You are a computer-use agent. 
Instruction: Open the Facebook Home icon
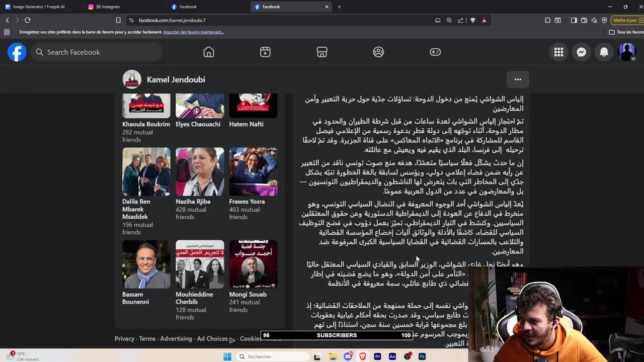pos(209,52)
